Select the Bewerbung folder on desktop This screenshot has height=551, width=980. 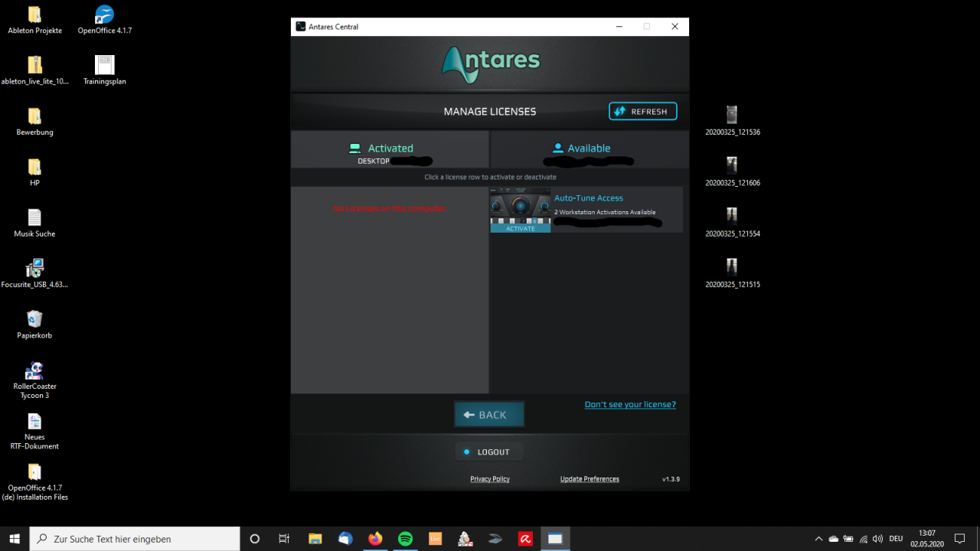pos(34,122)
